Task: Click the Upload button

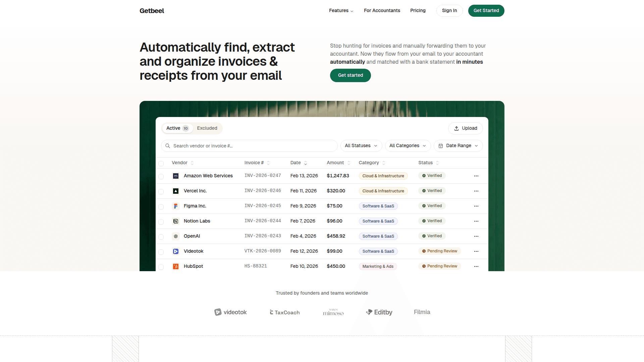Action: pyautogui.click(x=465, y=128)
